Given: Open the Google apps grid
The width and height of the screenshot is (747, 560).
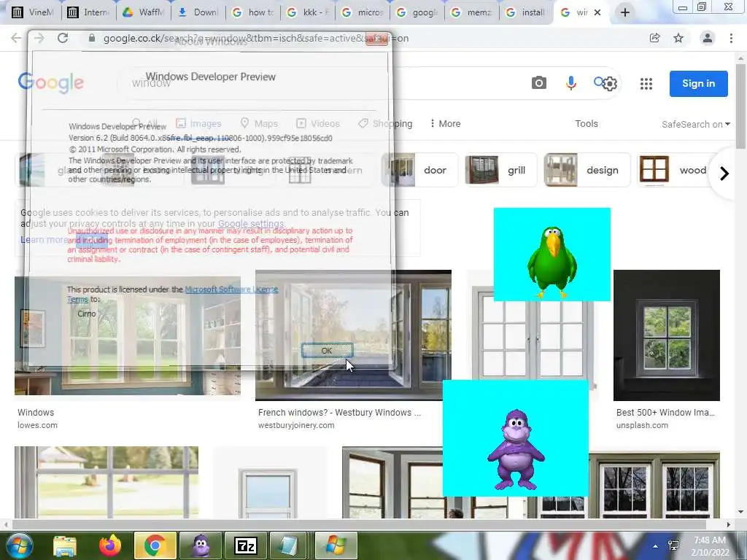Looking at the screenshot, I should pos(646,84).
